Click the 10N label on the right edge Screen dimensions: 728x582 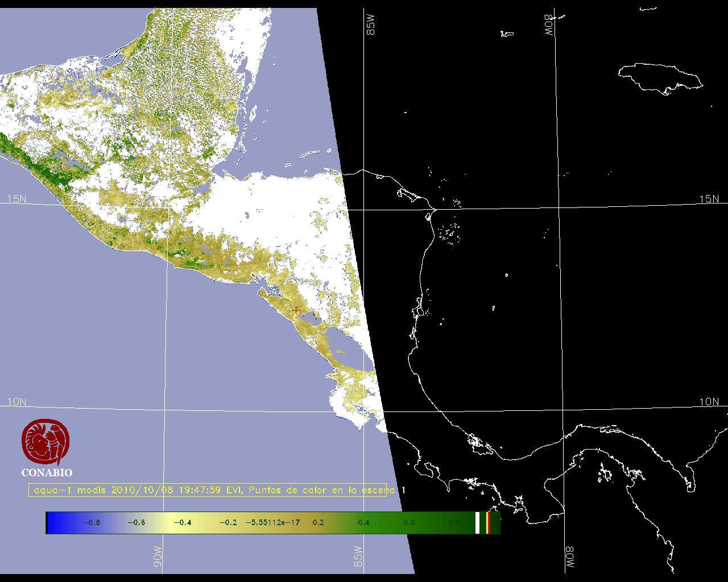coord(709,402)
